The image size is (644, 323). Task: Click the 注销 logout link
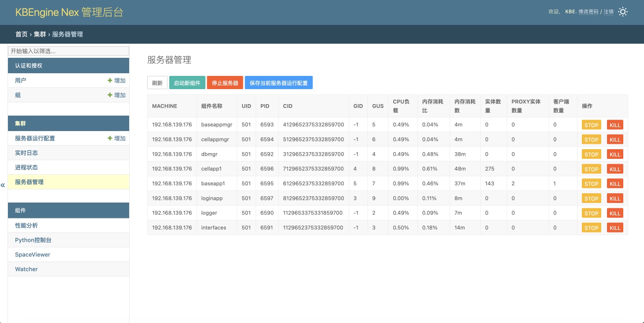608,12
